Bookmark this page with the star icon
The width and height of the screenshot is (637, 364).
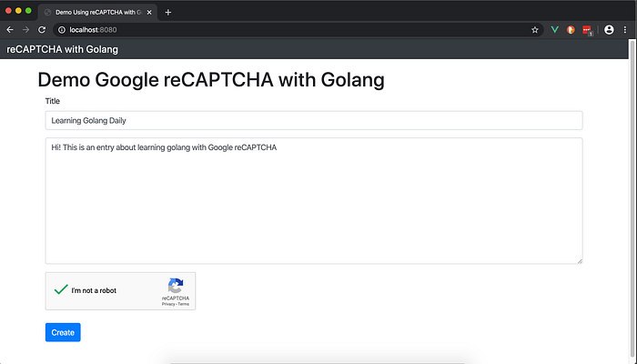535,30
